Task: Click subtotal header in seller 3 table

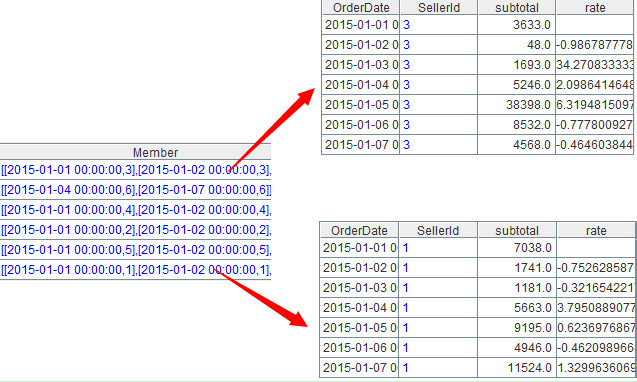Action: point(517,7)
